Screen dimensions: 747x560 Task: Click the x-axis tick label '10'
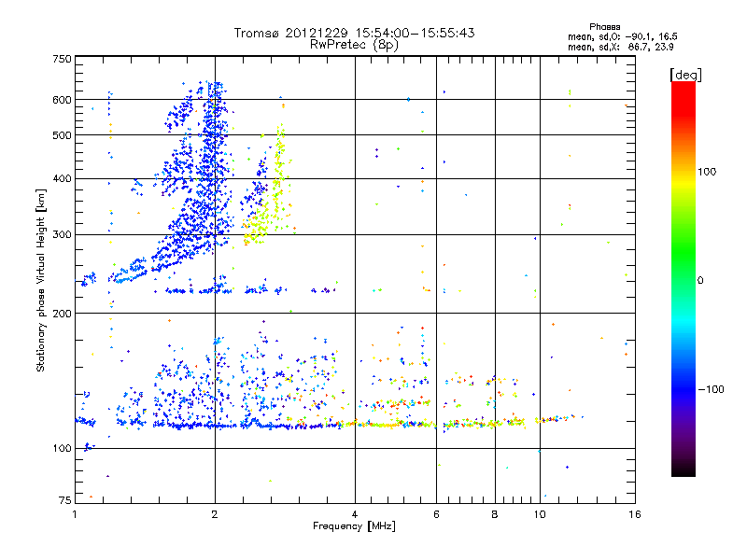pyautogui.click(x=540, y=514)
